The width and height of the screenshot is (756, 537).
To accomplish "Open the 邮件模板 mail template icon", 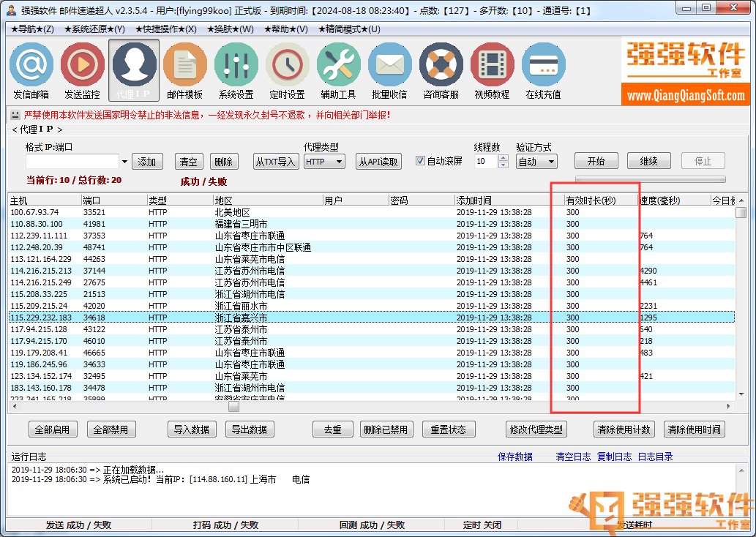I will [x=184, y=70].
